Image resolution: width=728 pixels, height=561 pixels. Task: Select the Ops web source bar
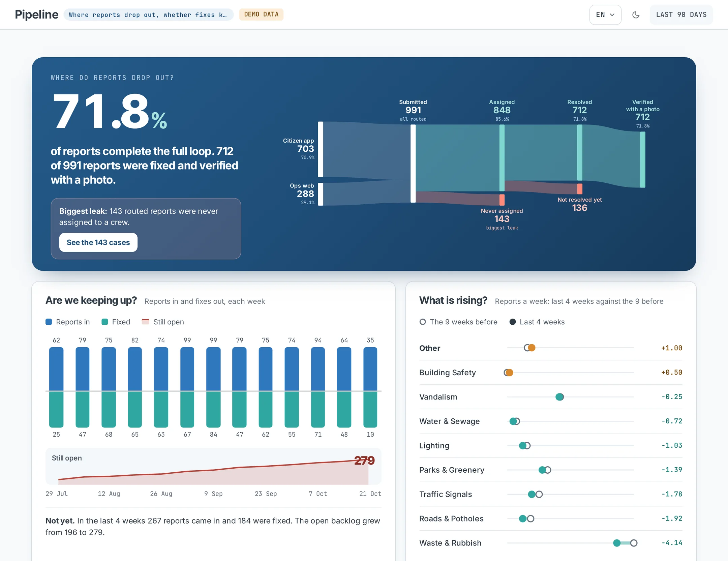[x=321, y=194]
